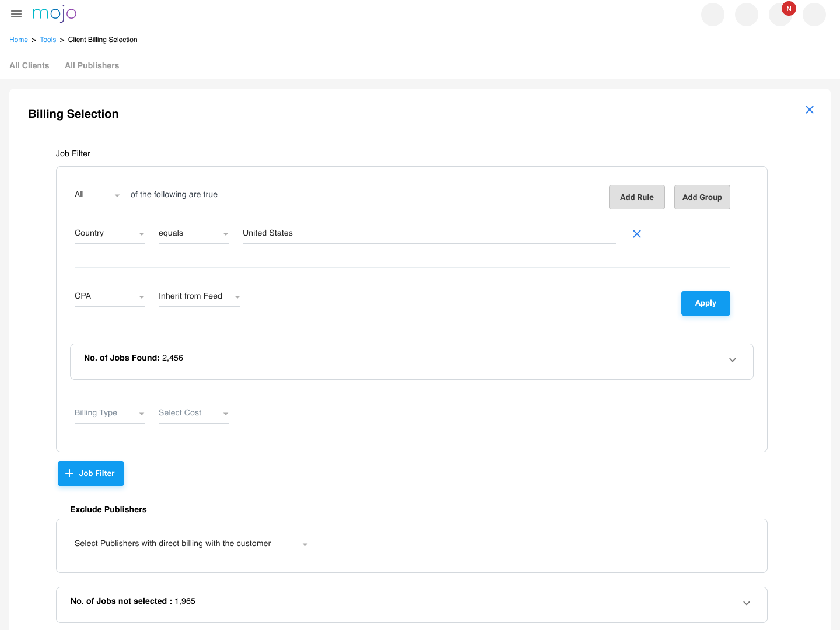Click the Add Group button

click(x=702, y=197)
